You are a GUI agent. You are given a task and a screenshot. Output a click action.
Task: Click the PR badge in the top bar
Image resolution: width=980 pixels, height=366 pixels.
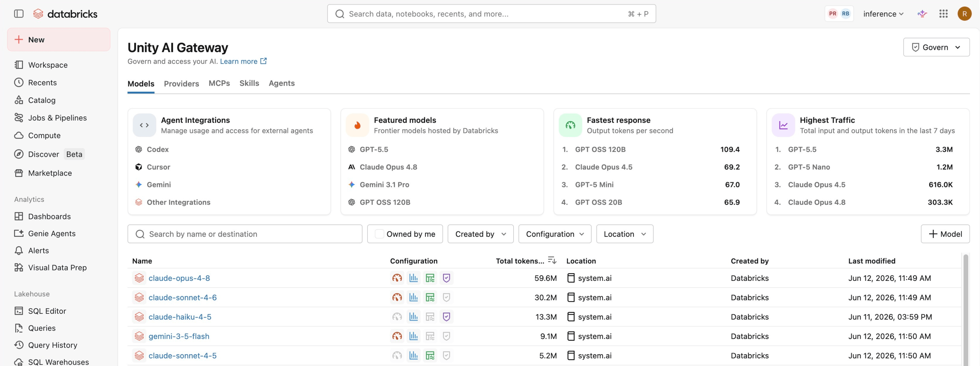832,14
